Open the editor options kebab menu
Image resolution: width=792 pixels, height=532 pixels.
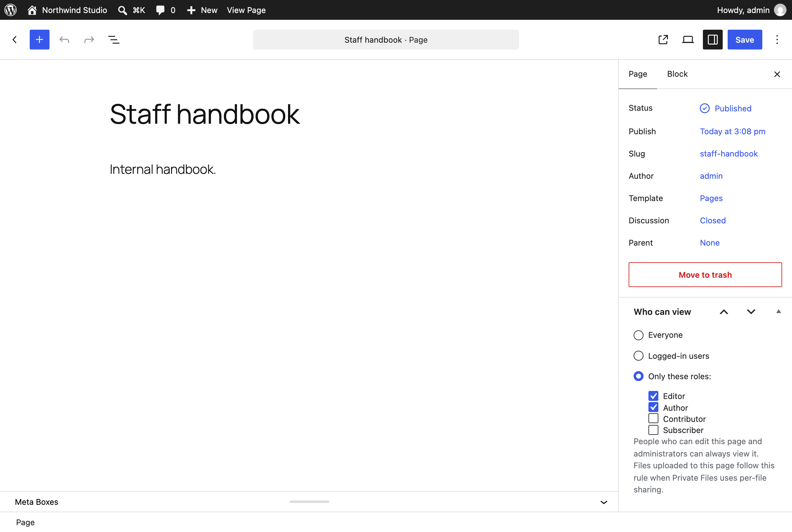click(x=777, y=40)
